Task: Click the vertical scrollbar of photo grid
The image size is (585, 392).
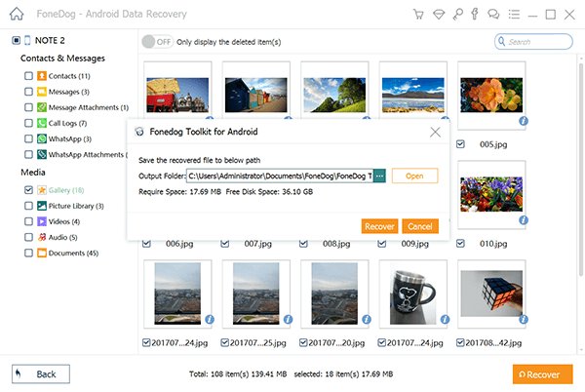Action: 580,170
